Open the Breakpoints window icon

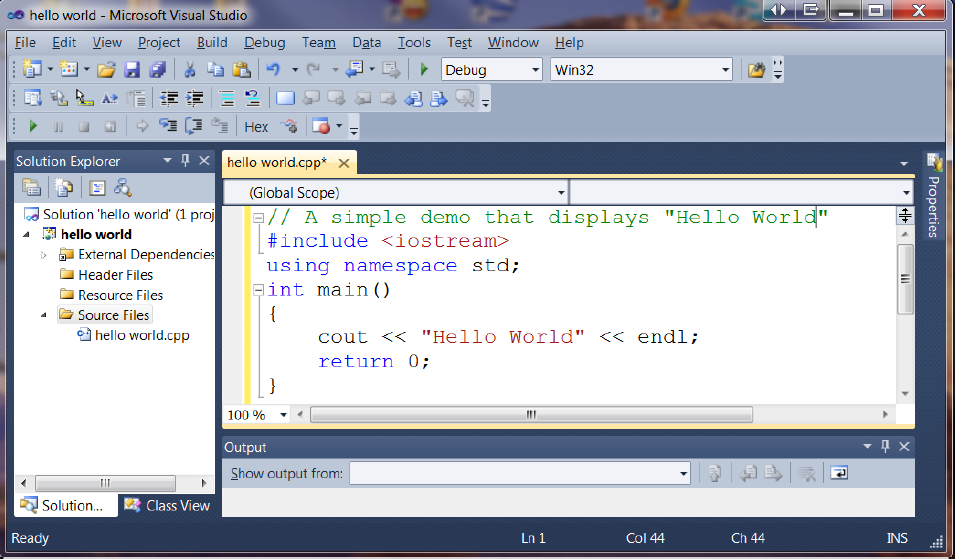(320, 126)
